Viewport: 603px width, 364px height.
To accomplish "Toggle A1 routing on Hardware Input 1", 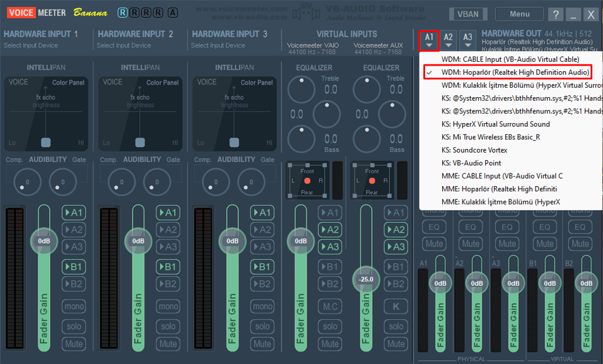I will coord(74,213).
